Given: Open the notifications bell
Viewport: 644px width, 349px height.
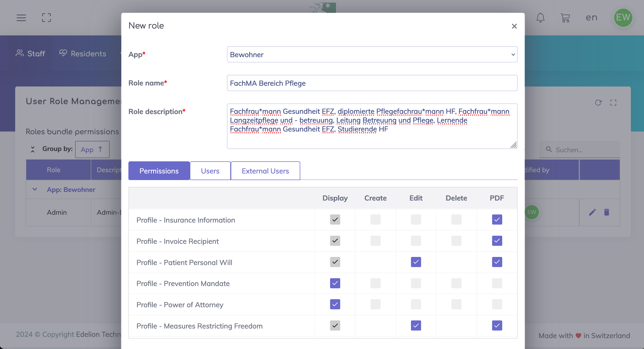Looking at the screenshot, I should click(x=540, y=18).
